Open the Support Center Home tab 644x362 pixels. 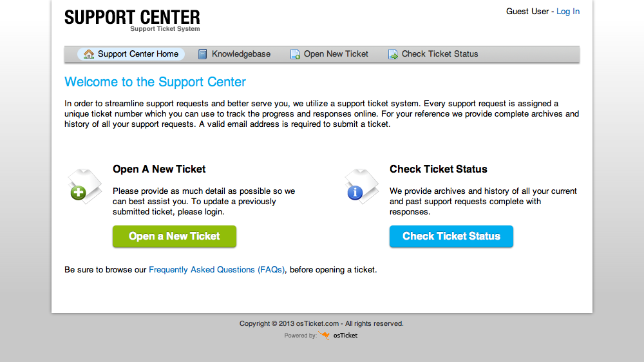pyautogui.click(x=131, y=54)
